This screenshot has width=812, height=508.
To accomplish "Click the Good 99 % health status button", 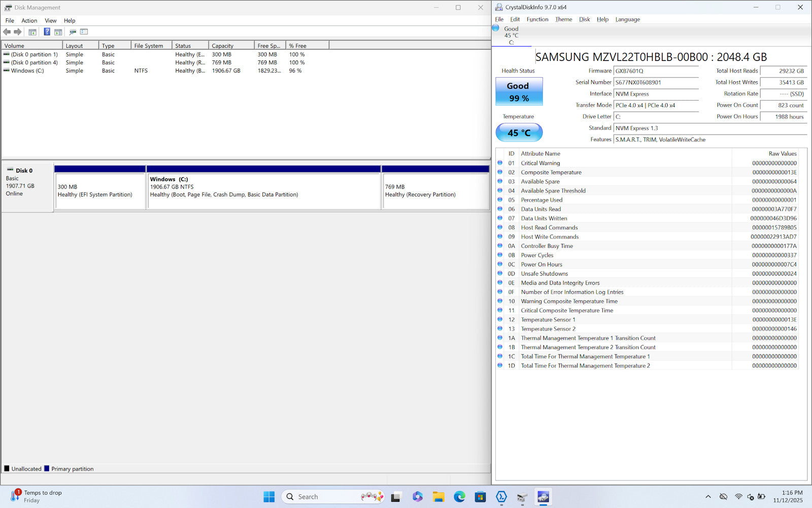I will 519,91.
